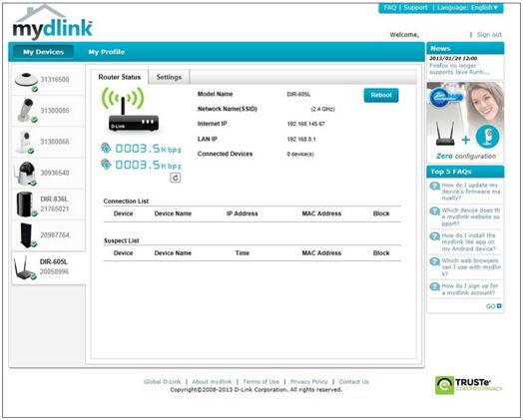Select cube camera device 31300066

click(48, 142)
